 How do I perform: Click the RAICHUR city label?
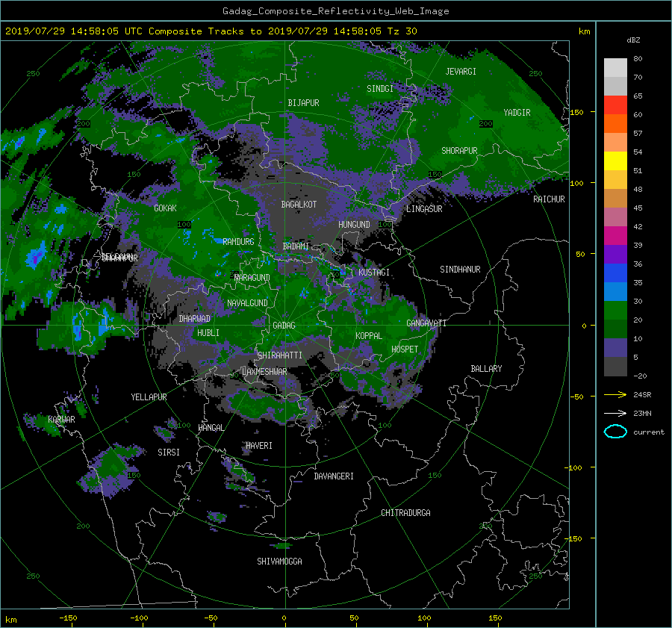[549, 199]
